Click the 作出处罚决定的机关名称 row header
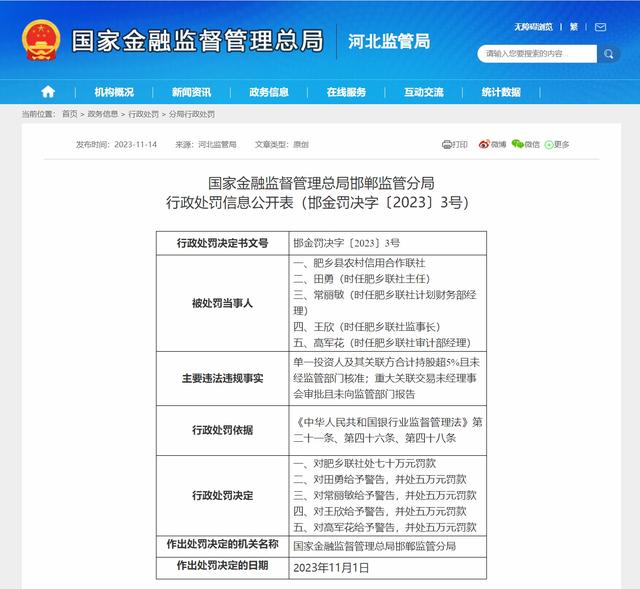This screenshot has width=640, height=589. (222, 545)
